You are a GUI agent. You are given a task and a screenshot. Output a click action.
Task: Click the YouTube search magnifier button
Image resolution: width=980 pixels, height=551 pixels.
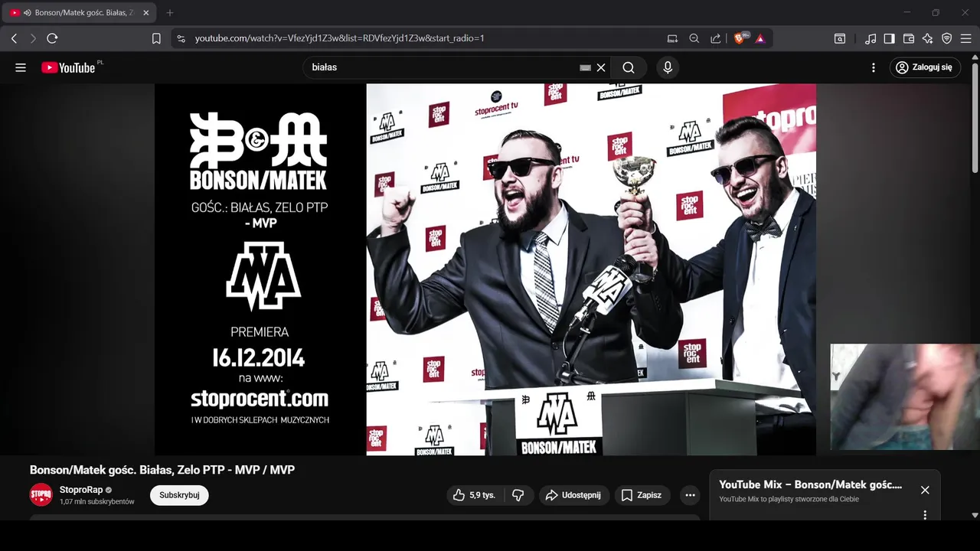629,67
